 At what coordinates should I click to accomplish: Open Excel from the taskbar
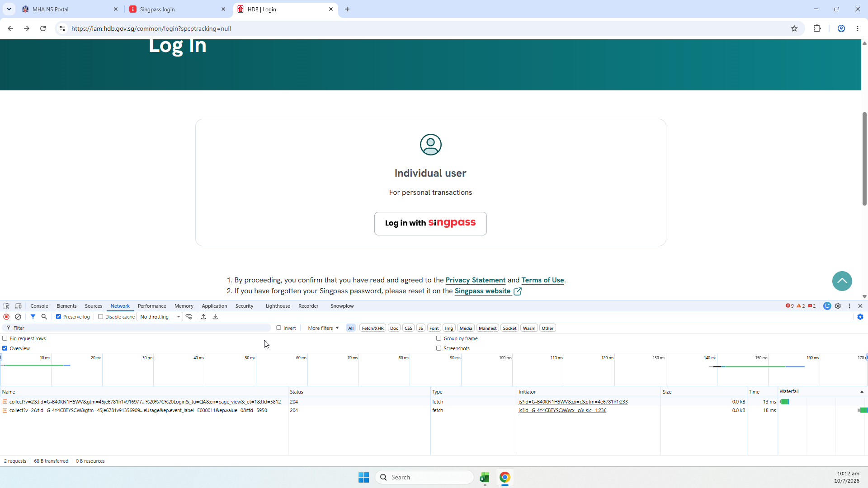[x=485, y=477]
